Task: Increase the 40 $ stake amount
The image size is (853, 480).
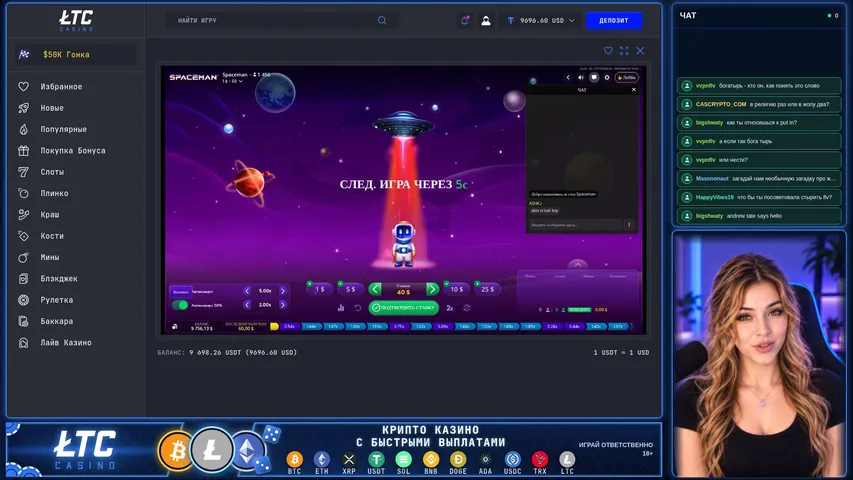Action: click(x=432, y=290)
